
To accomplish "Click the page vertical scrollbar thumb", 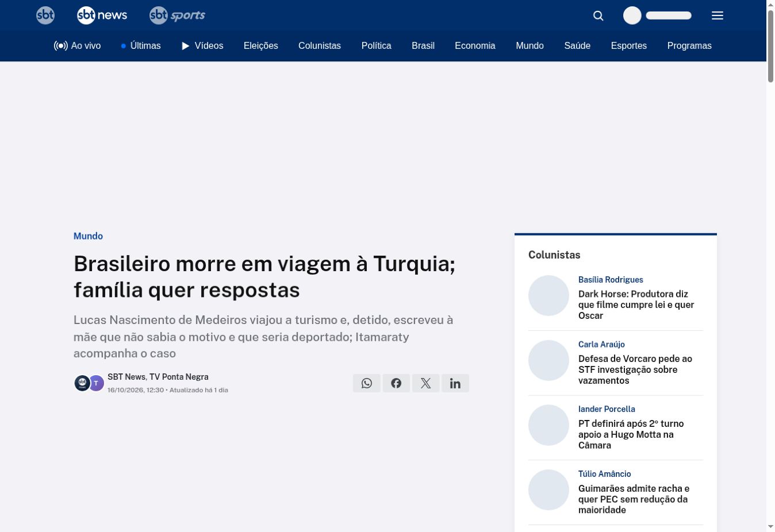I will click(770, 46).
